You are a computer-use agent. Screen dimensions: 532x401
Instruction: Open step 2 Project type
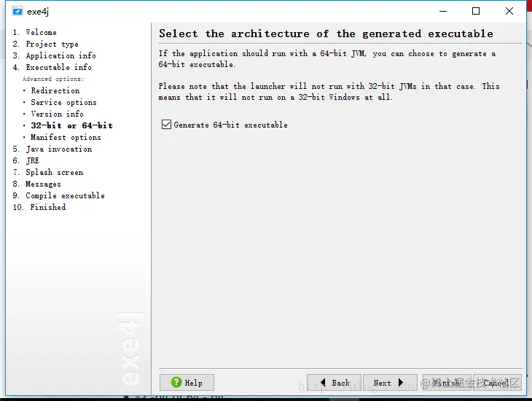(45, 44)
